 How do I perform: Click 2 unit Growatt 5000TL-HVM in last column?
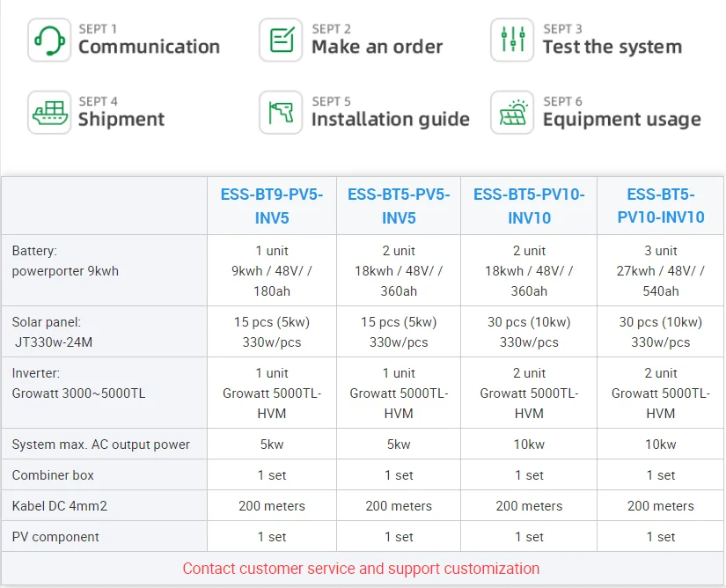[x=661, y=393]
